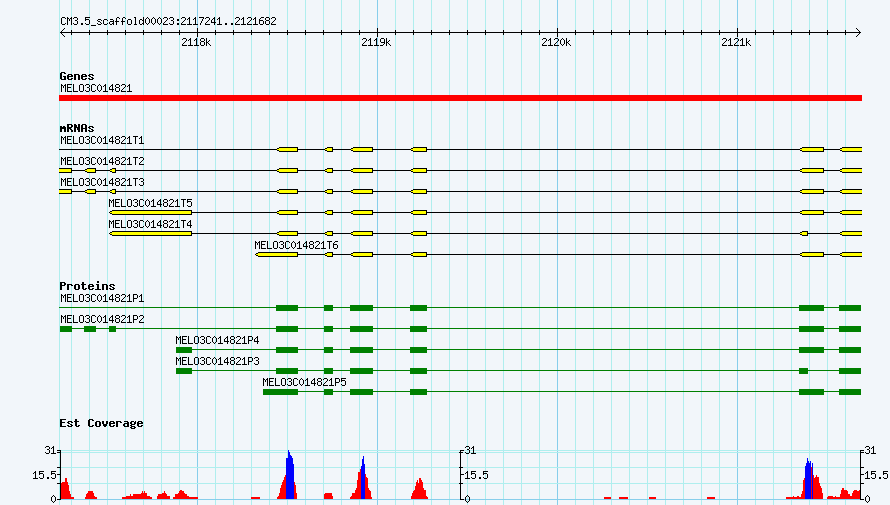The image size is (890, 505).
Task: Open protein label MELO3C014821P2
Action: tap(102, 319)
